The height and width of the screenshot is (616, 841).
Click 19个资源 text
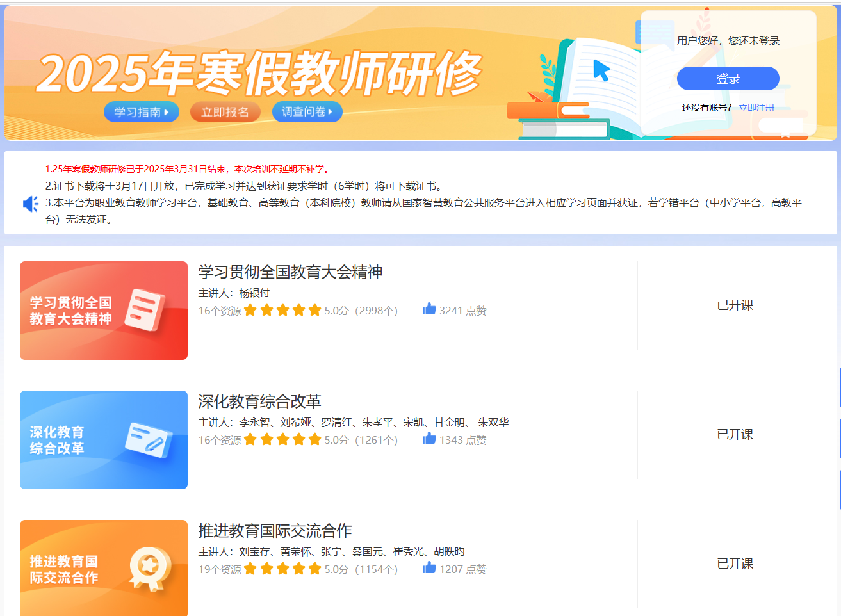[x=220, y=570]
